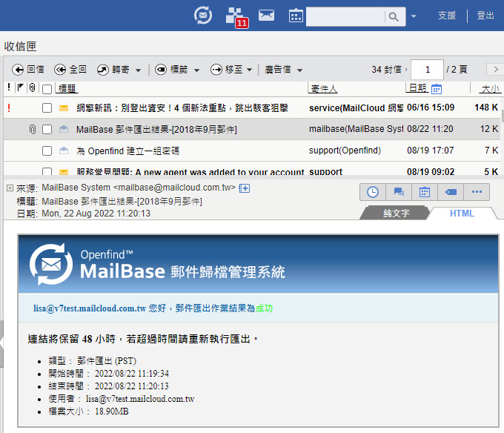Open mail A new agent was added
The image size is (504, 433).
pyautogui.click(x=190, y=172)
